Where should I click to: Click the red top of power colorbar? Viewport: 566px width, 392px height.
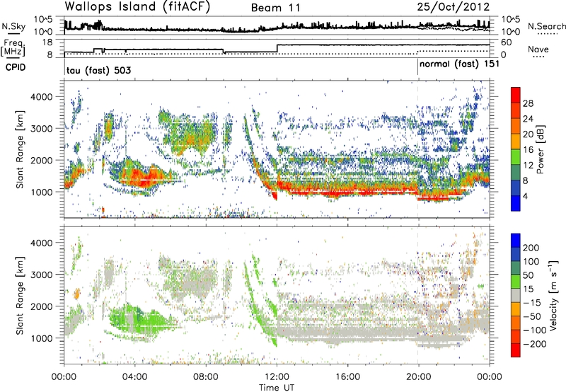click(516, 94)
